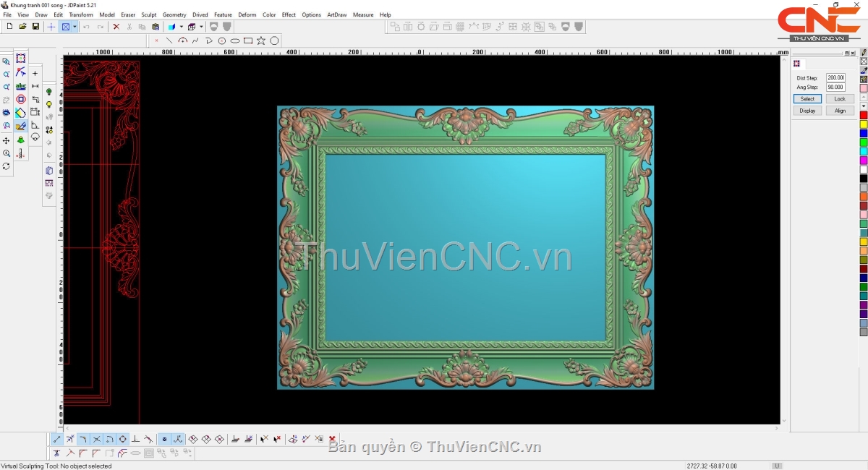Select the virtual sculpting tool icon

21,127
